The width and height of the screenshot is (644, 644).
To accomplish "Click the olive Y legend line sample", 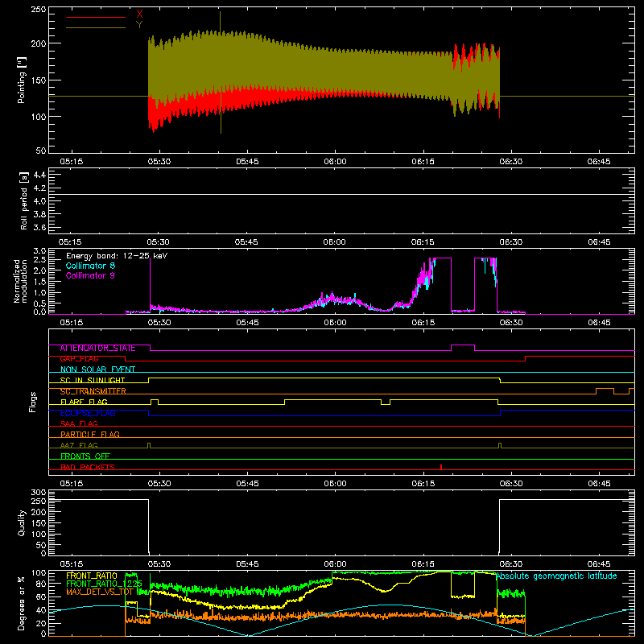I will coord(96,28).
